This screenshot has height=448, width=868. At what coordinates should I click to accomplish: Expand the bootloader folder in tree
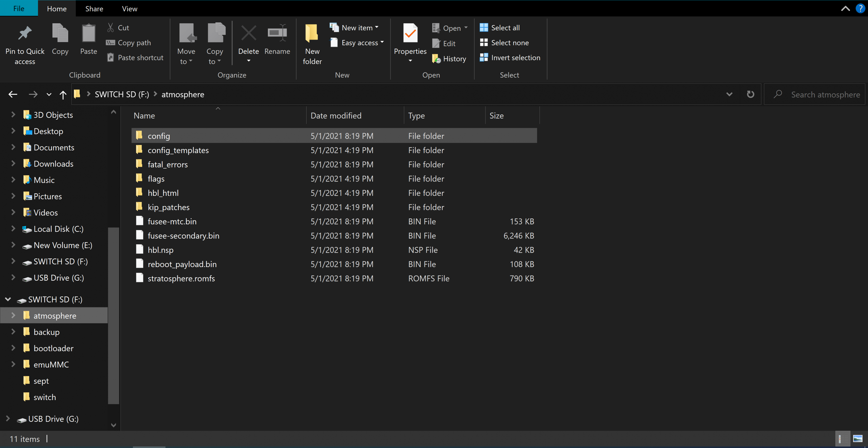13,348
